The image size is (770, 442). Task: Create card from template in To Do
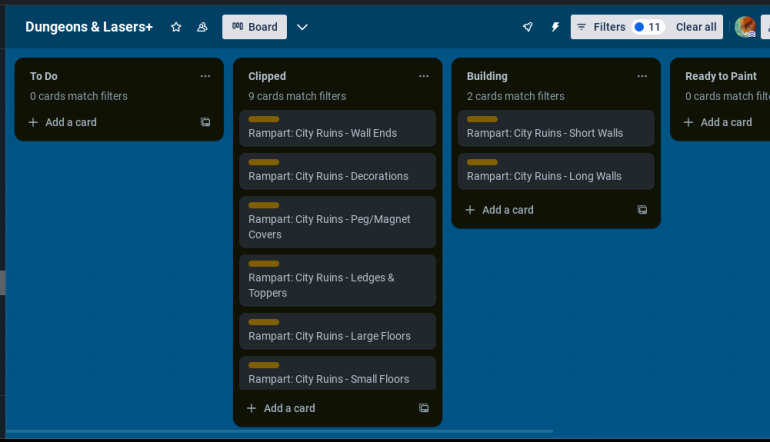click(x=205, y=122)
